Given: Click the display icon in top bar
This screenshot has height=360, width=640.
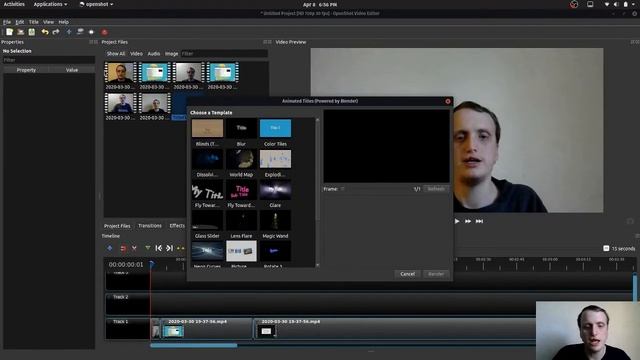Looking at the screenshot, I should (590, 4).
